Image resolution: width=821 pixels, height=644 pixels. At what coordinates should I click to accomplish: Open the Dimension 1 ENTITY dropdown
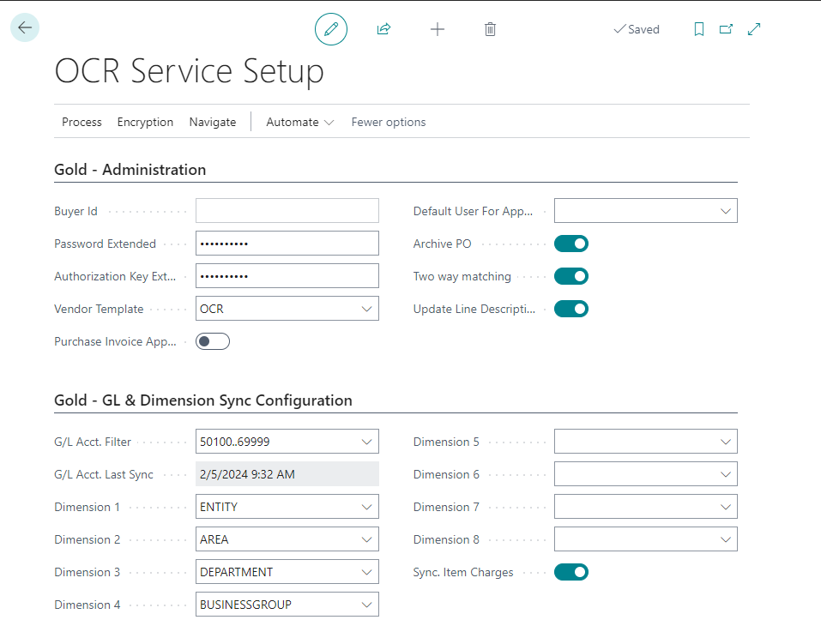pos(367,507)
